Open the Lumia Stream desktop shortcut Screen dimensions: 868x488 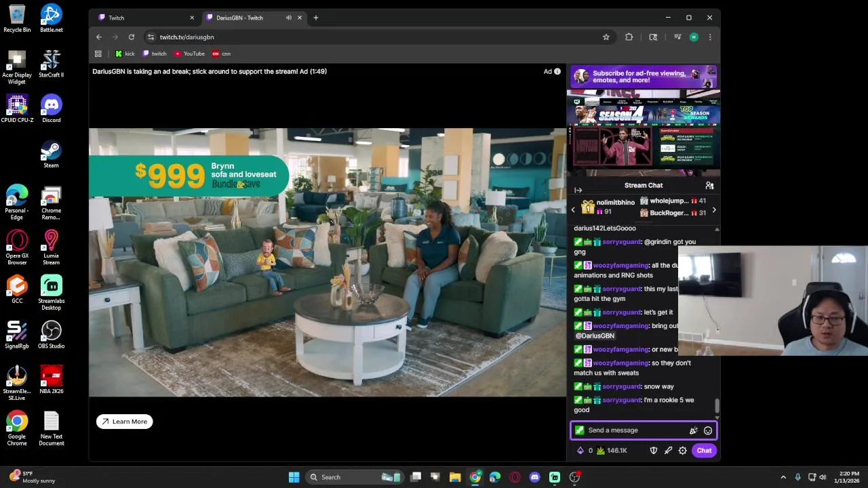point(52,247)
